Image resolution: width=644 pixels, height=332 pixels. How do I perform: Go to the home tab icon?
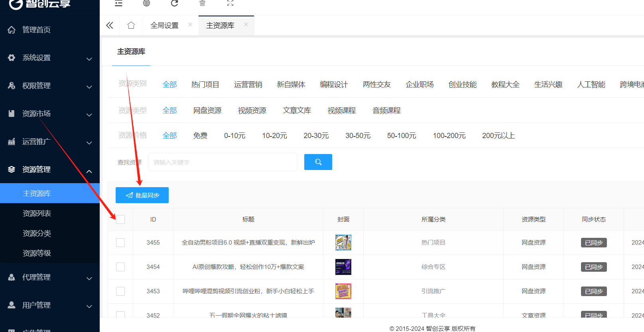coord(131,26)
